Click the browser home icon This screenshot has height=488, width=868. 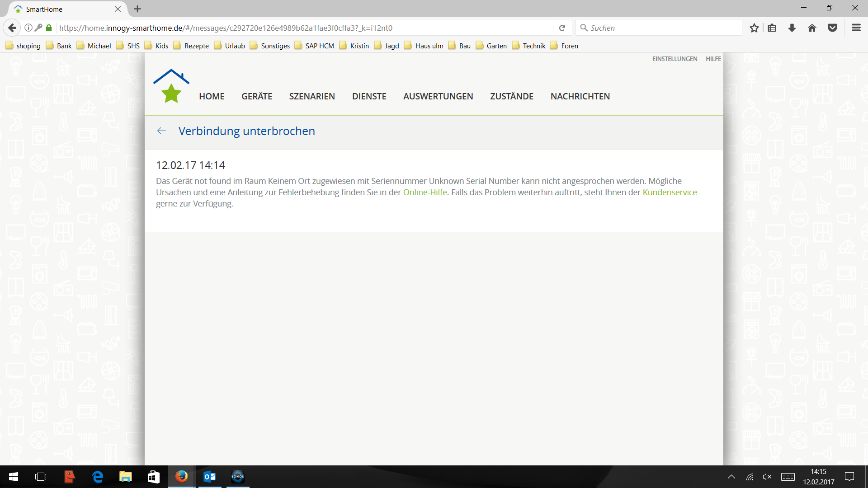point(812,28)
